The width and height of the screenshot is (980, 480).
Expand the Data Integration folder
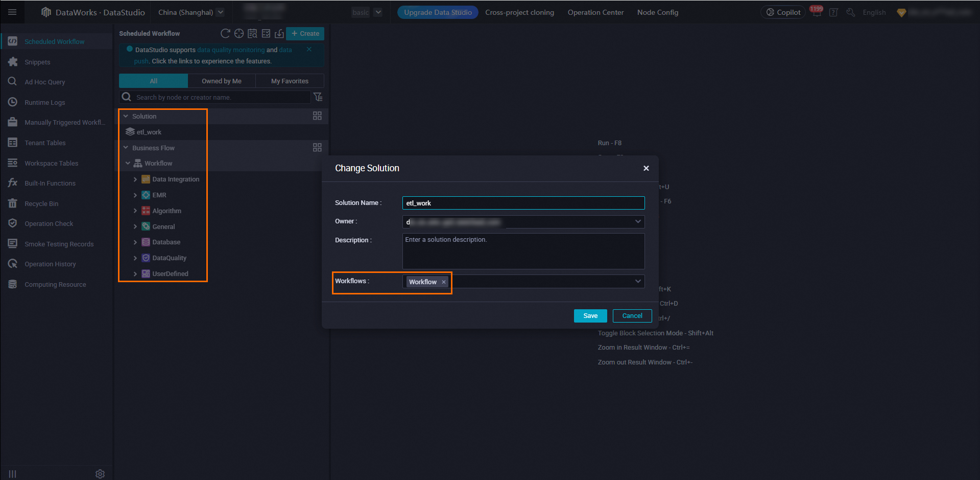[135, 179]
